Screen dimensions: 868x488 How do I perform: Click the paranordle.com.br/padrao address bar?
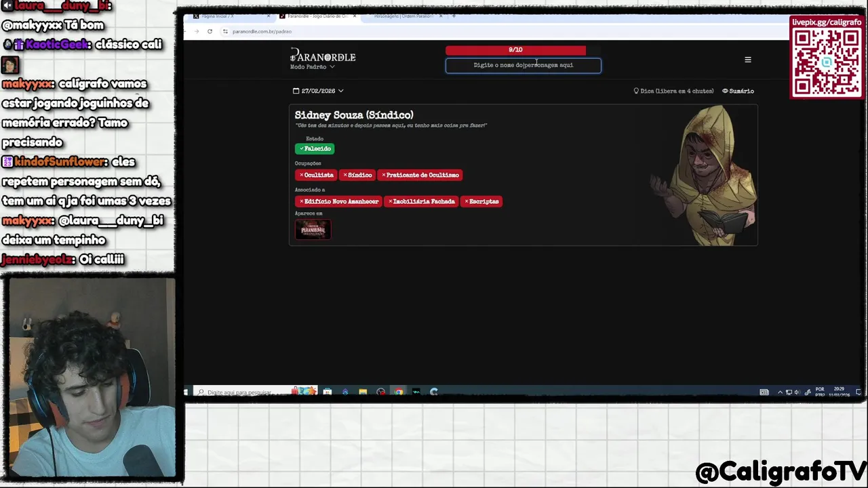click(x=262, y=31)
